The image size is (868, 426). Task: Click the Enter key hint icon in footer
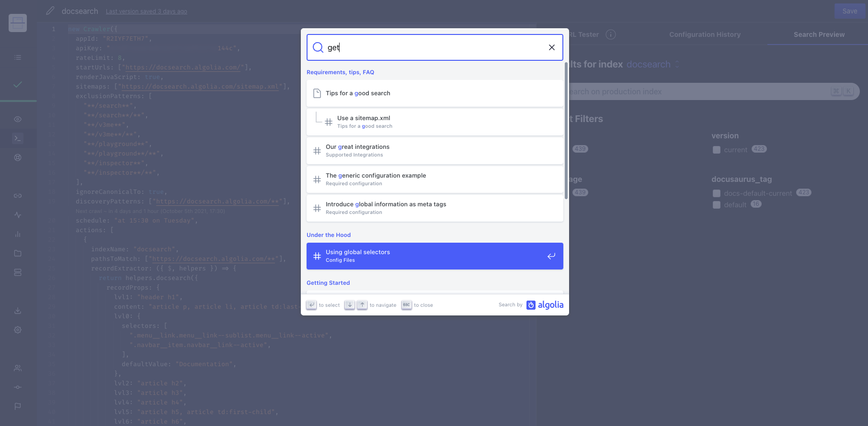coord(311,305)
